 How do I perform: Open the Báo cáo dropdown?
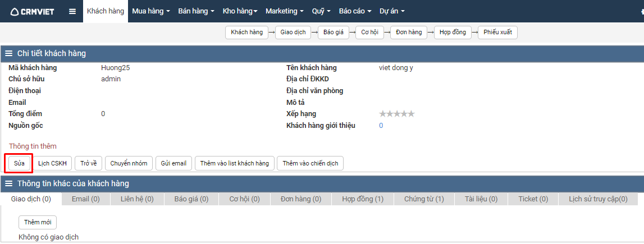click(x=355, y=11)
